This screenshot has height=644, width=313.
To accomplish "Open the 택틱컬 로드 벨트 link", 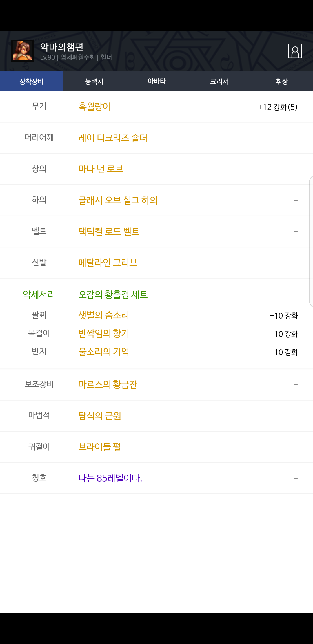I will tap(109, 231).
